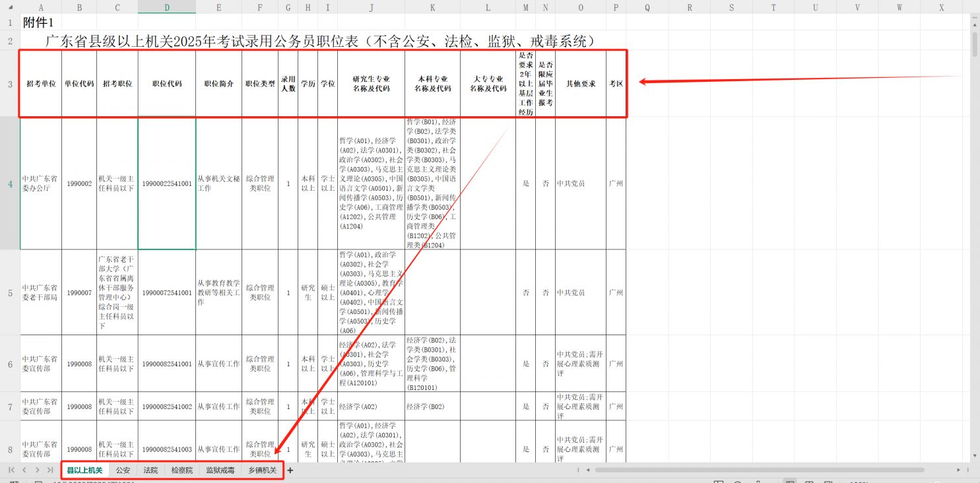Click the 招考职位 header cell

click(x=117, y=84)
